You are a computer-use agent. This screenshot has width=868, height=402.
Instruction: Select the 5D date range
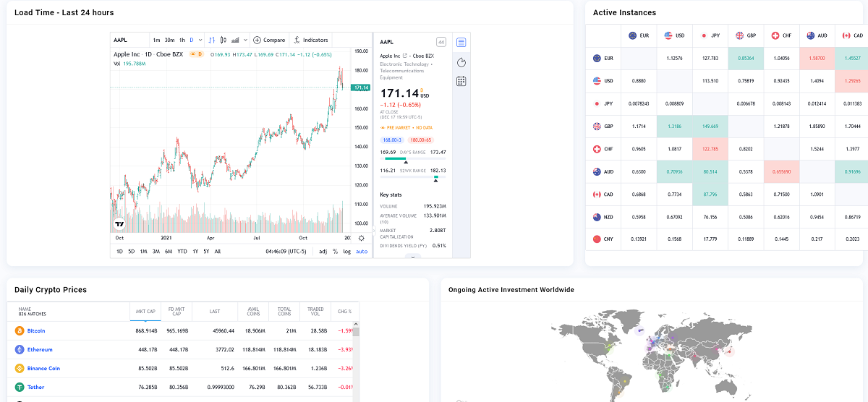(132, 251)
